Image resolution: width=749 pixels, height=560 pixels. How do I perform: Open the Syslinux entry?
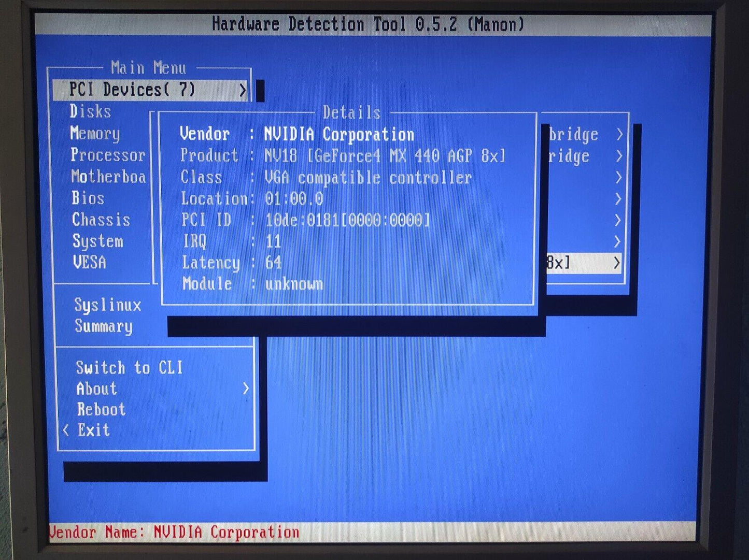[108, 305]
